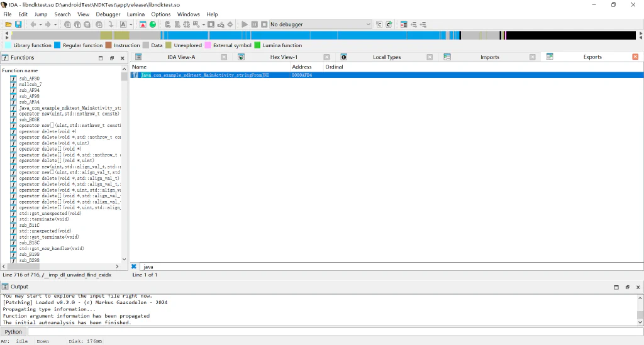The height and width of the screenshot is (345, 644).
Task: Select std::terminate(void) in the Functions list
Action: point(44,219)
